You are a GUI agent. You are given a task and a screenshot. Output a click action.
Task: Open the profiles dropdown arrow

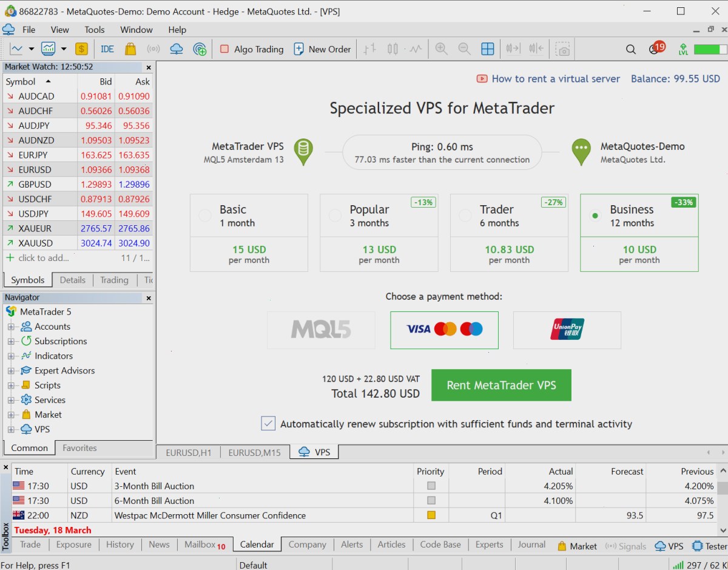coord(63,49)
